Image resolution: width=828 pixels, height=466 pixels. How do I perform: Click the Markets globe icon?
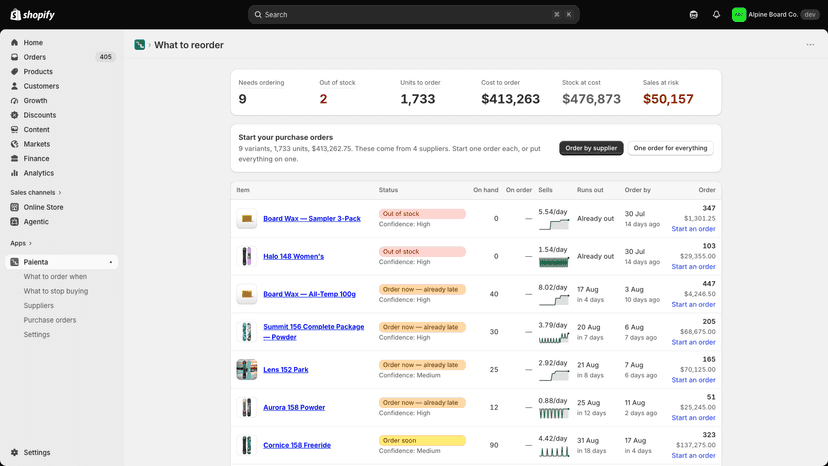(x=14, y=144)
